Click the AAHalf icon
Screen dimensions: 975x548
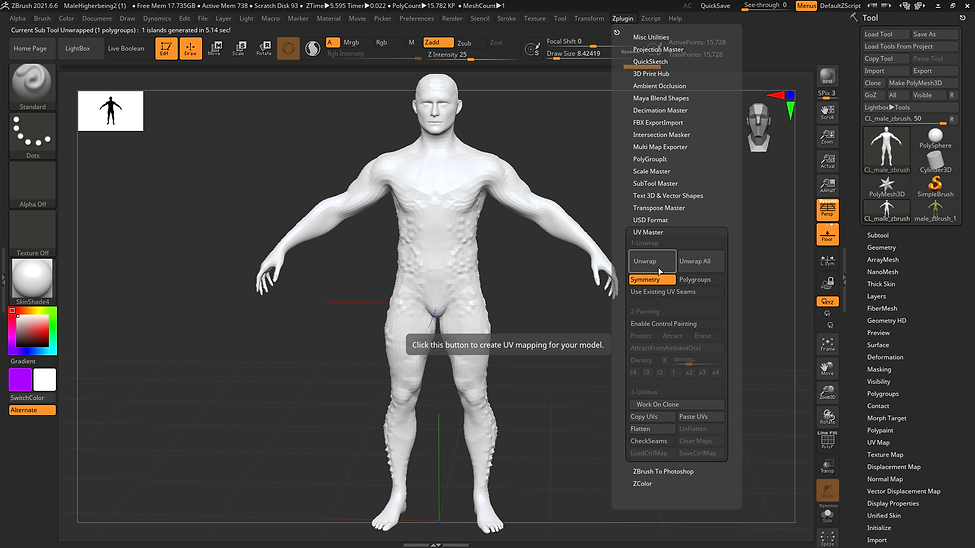(x=827, y=185)
